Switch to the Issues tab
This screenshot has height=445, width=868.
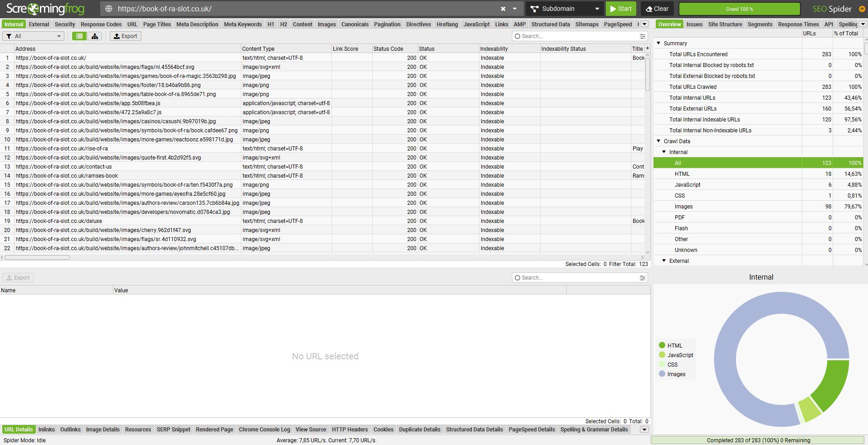point(694,24)
